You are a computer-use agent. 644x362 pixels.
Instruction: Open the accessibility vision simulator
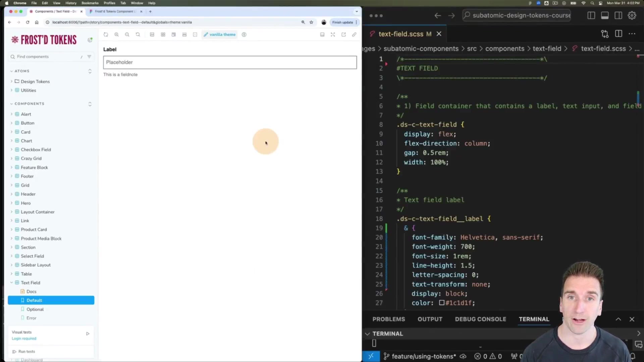pos(244,35)
